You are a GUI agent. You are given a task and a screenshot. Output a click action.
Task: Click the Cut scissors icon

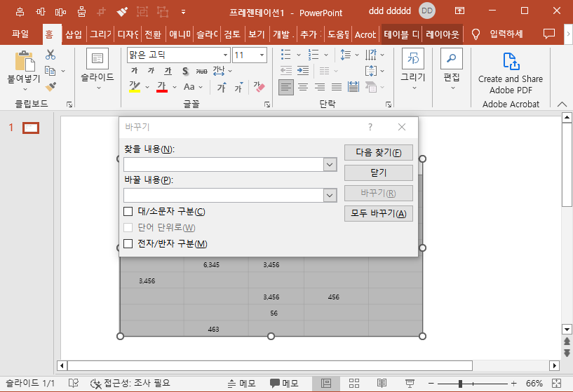pos(50,55)
